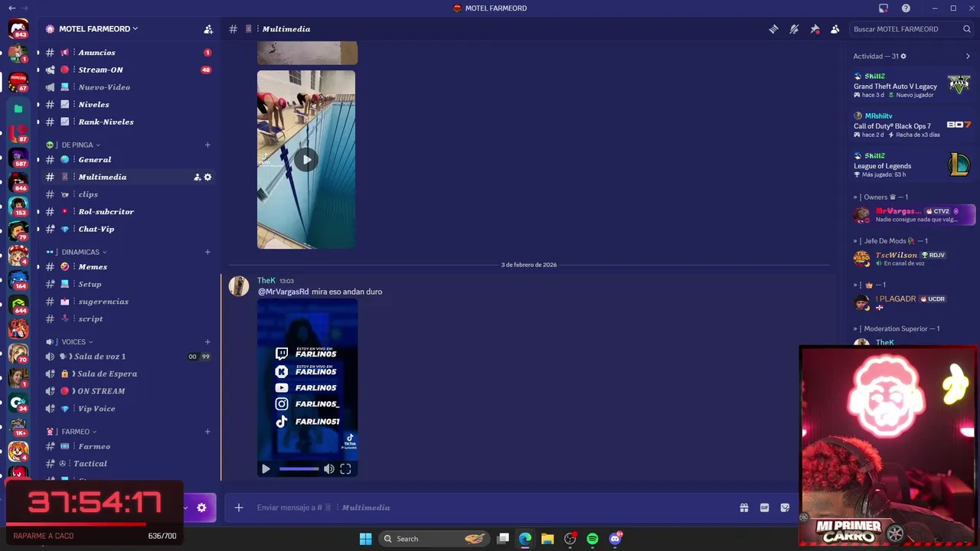Click the back navigation arrow

11,8
